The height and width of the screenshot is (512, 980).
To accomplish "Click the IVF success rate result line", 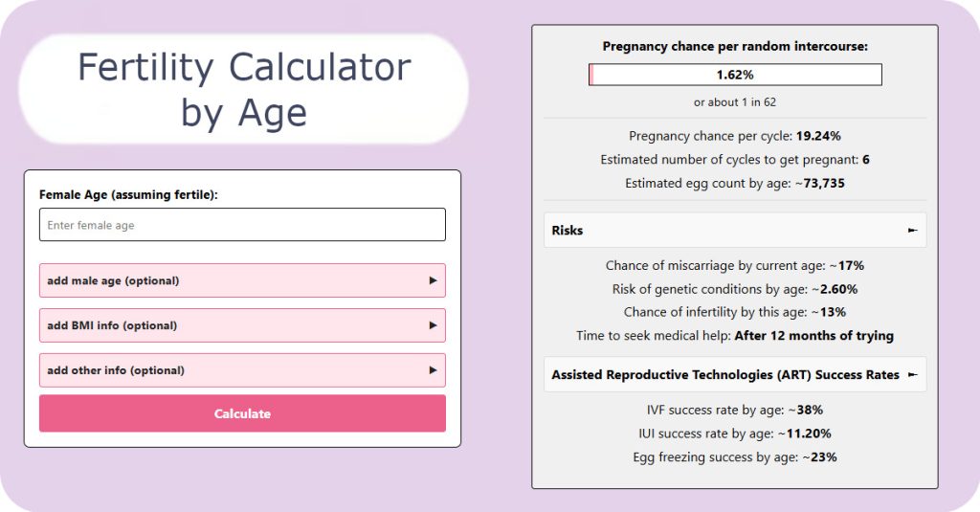I will tap(735, 411).
